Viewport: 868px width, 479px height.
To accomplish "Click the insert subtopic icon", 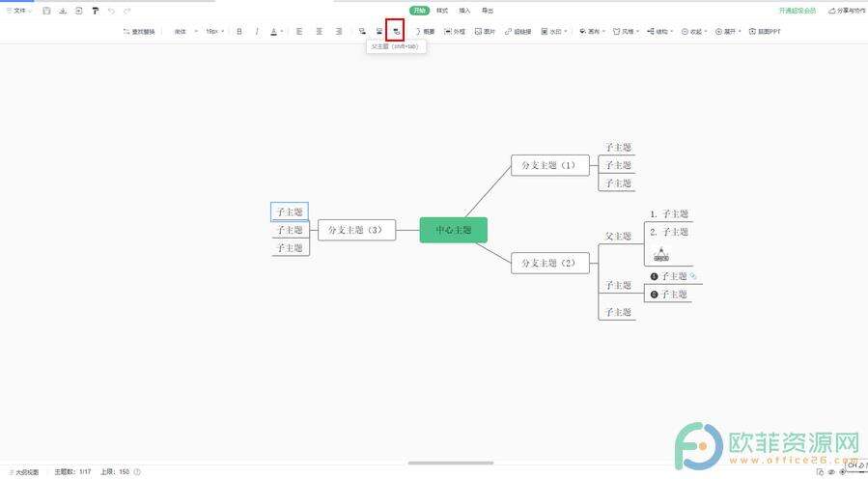I will tap(362, 31).
